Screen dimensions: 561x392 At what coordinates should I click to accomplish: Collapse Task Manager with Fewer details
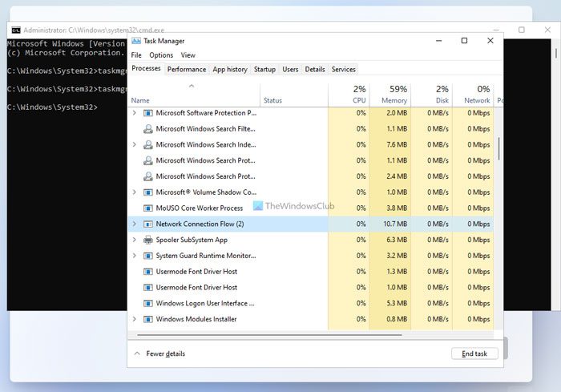[159, 354]
